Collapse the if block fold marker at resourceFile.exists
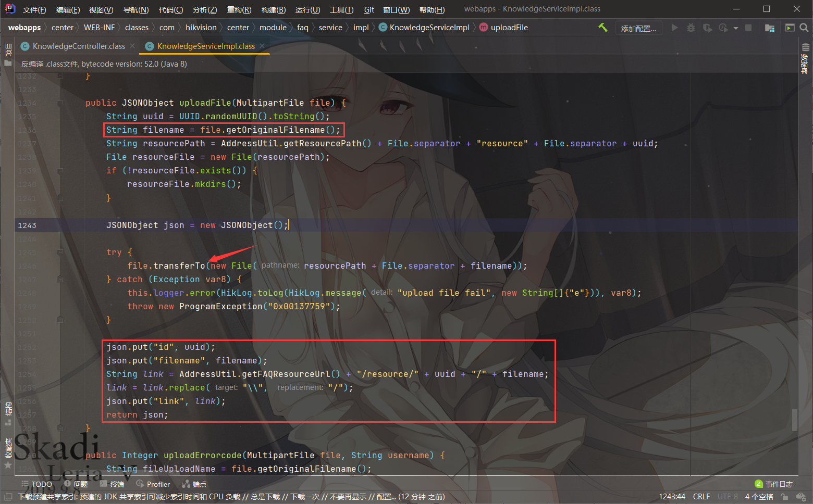The width and height of the screenshot is (813, 504). [x=60, y=171]
